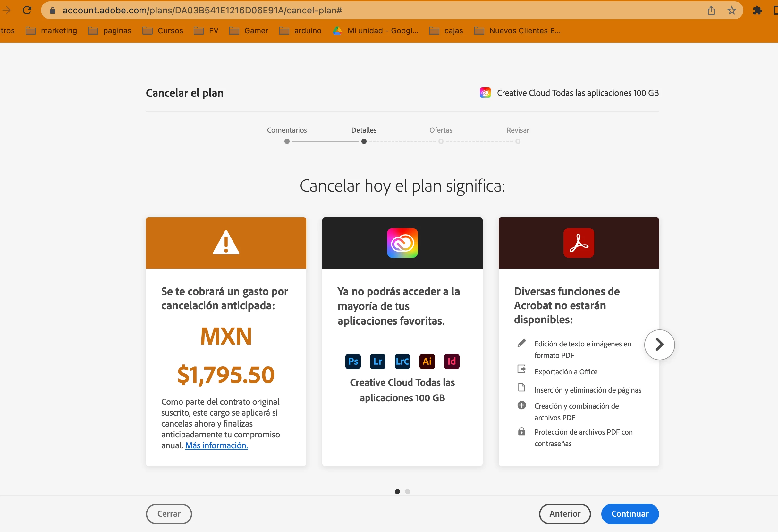778x532 pixels.
Task: Click the Creative Cloud rainbow card icon
Action: (402, 243)
